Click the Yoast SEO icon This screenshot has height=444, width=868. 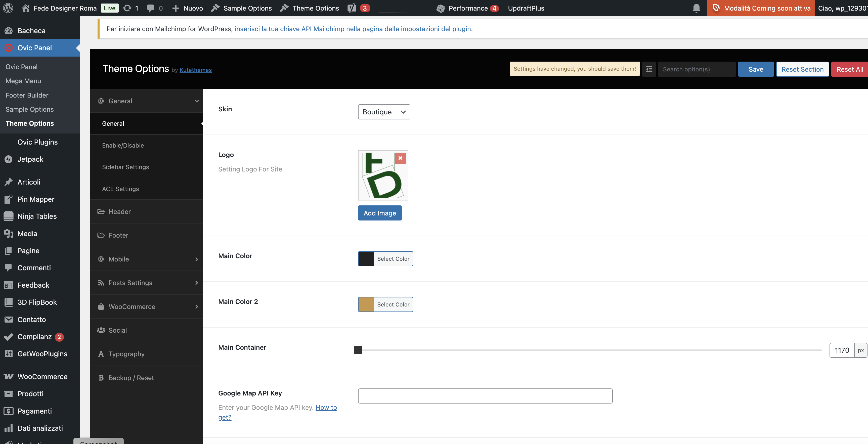[x=352, y=8]
